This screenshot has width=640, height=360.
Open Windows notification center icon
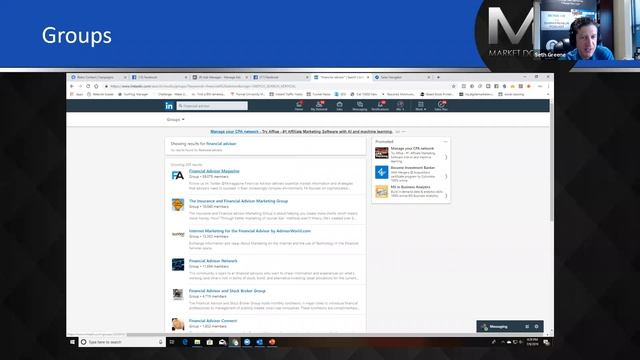point(546,342)
